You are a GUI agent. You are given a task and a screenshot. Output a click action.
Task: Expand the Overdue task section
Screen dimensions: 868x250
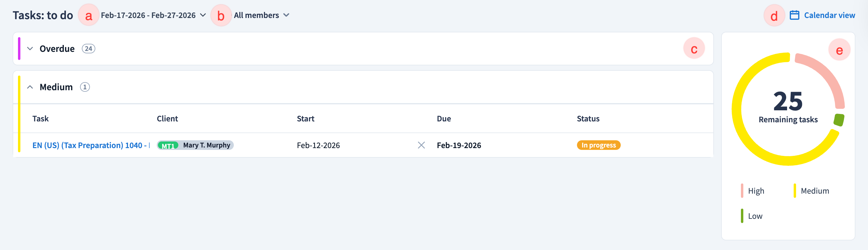coord(30,49)
